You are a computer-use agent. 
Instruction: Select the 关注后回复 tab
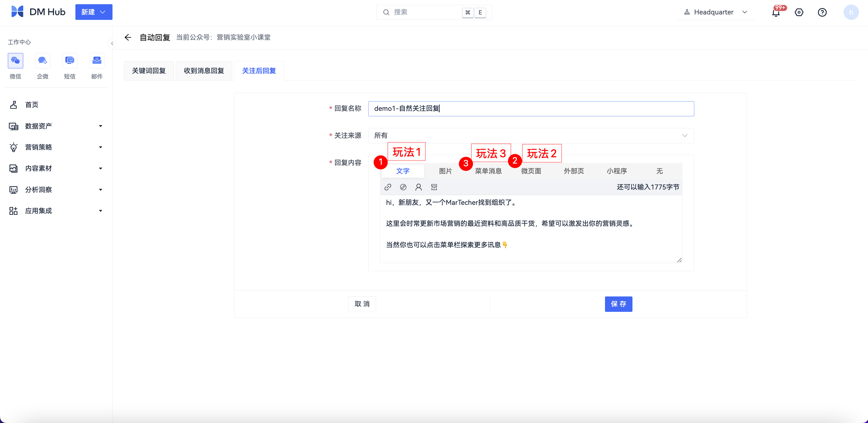[259, 71]
